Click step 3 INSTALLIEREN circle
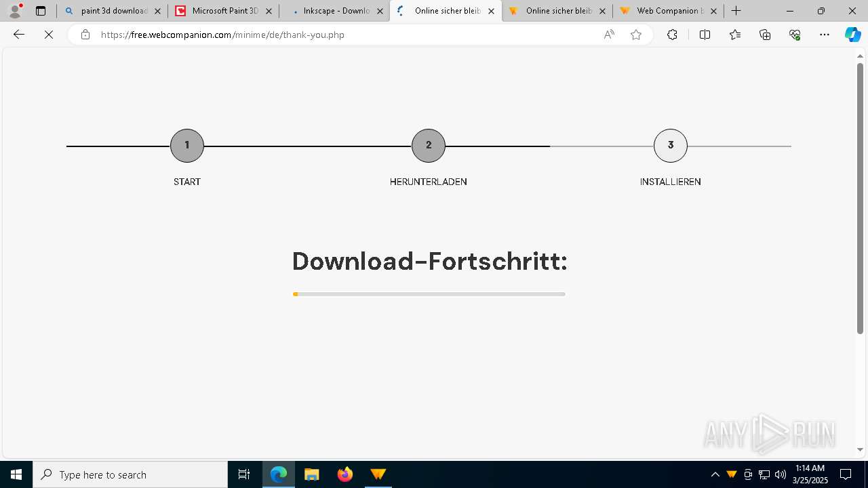 [671, 146]
